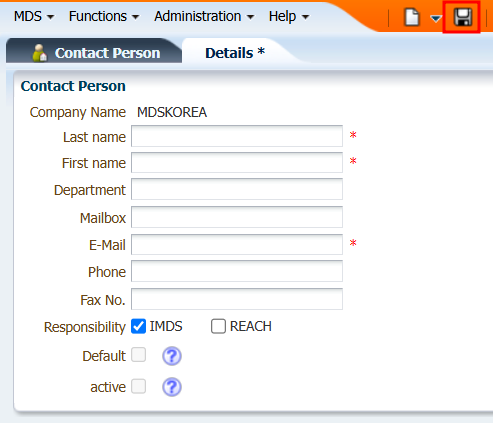The width and height of the screenshot is (493, 423).
Task: Focus the First name input field
Action: coord(237,162)
